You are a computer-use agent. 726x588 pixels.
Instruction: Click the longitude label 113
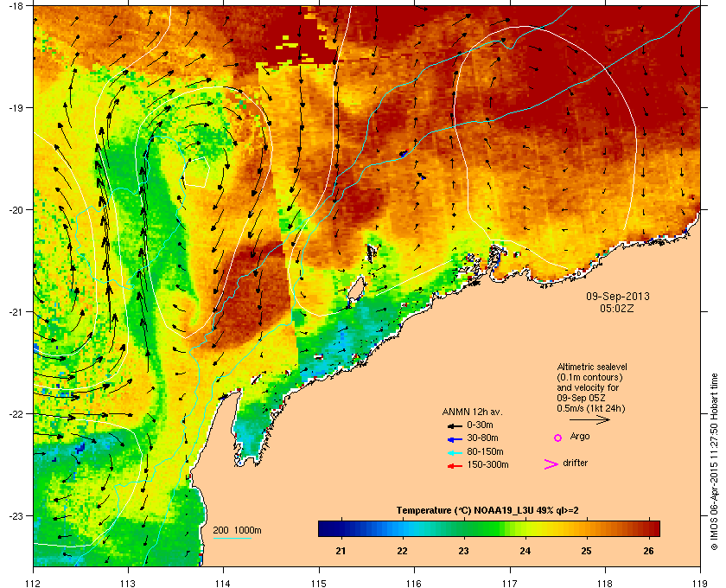tap(128, 584)
